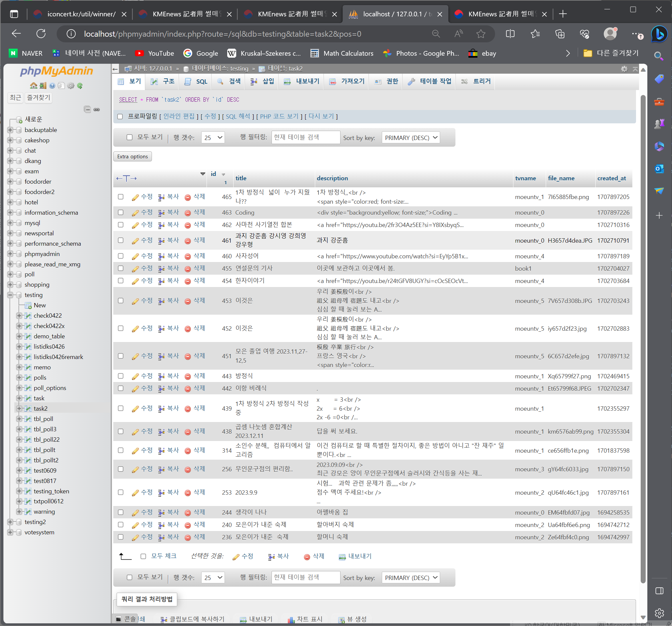Click the page settings gear icon
672x626 pixels.
point(624,69)
